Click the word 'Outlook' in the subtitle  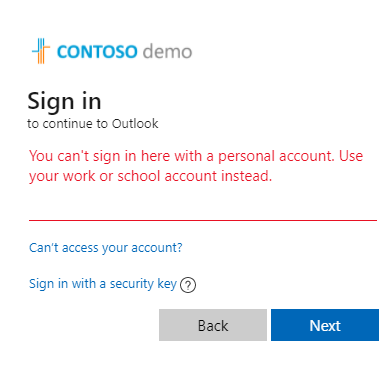click(135, 124)
